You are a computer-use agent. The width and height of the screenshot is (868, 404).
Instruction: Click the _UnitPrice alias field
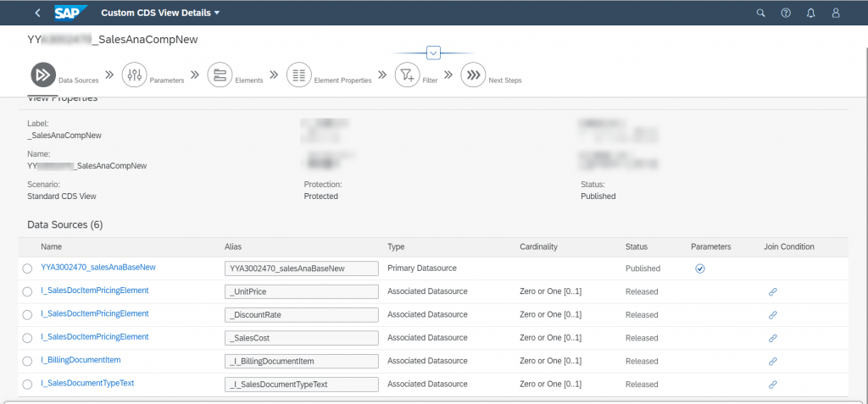(x=302, y=291)
